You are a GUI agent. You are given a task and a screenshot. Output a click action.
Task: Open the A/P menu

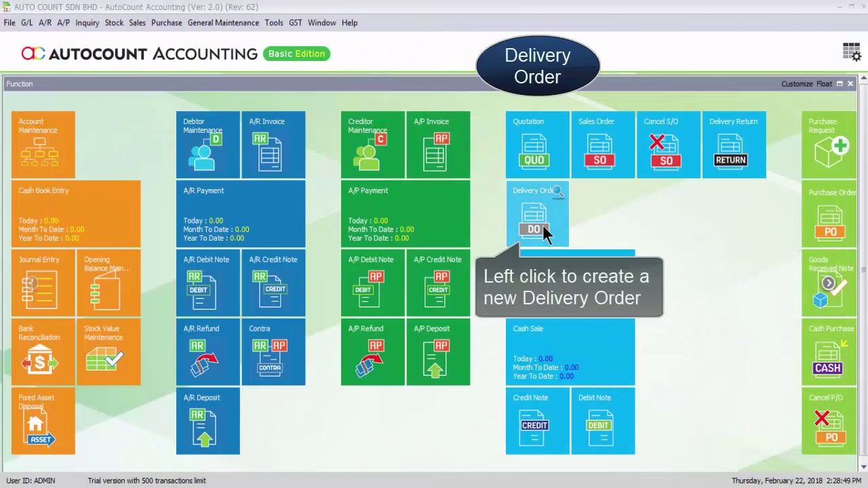64,22
